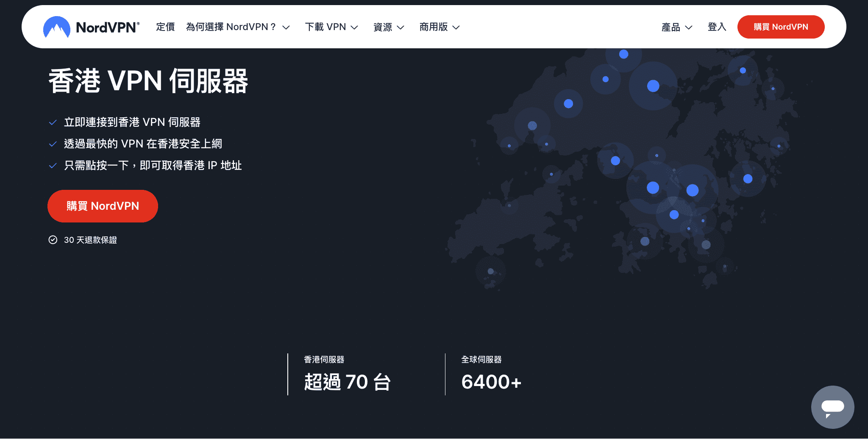This screenshot has width=868, height=439.
Task: Expand the 資源 dropdown
Action: [388, 27]
